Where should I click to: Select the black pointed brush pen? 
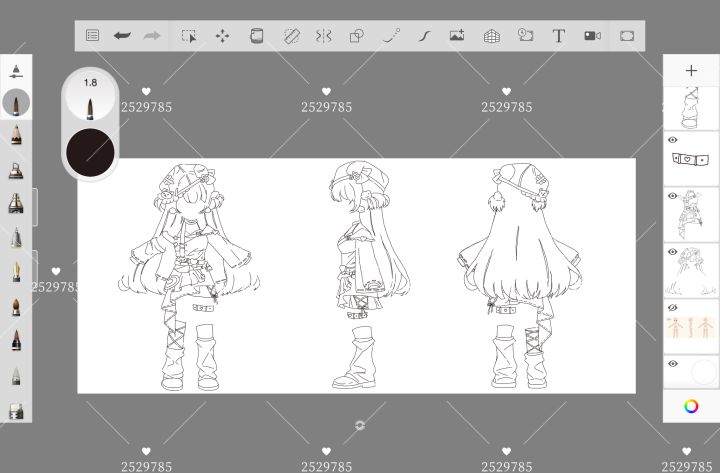point(16,340)
